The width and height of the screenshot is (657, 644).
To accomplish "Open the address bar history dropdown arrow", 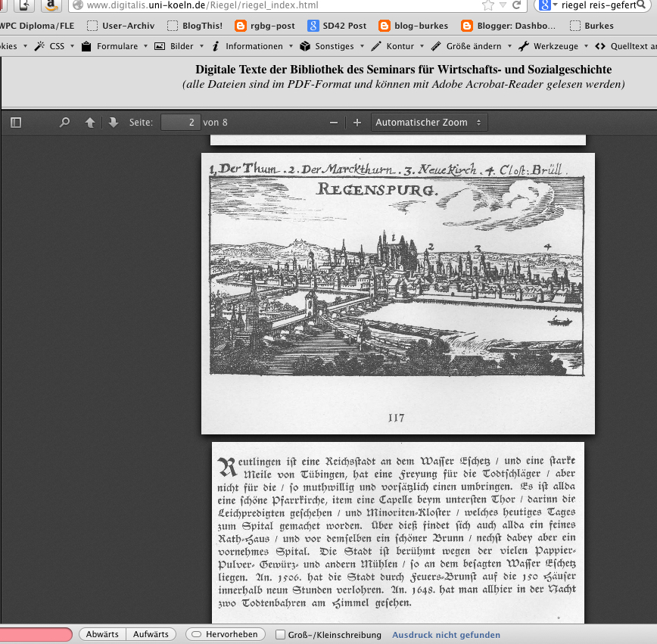I will [503, 5].
